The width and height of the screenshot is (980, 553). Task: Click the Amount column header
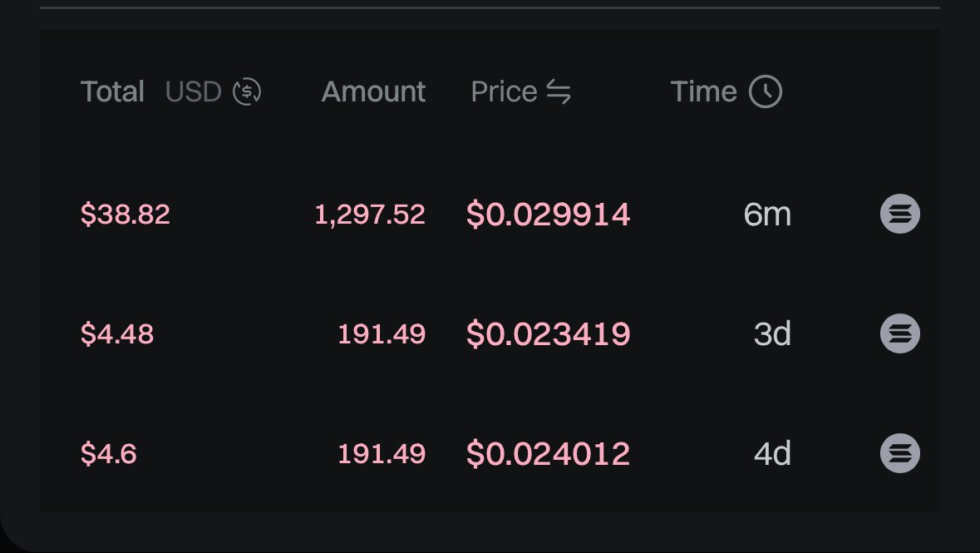pos(373,92)
